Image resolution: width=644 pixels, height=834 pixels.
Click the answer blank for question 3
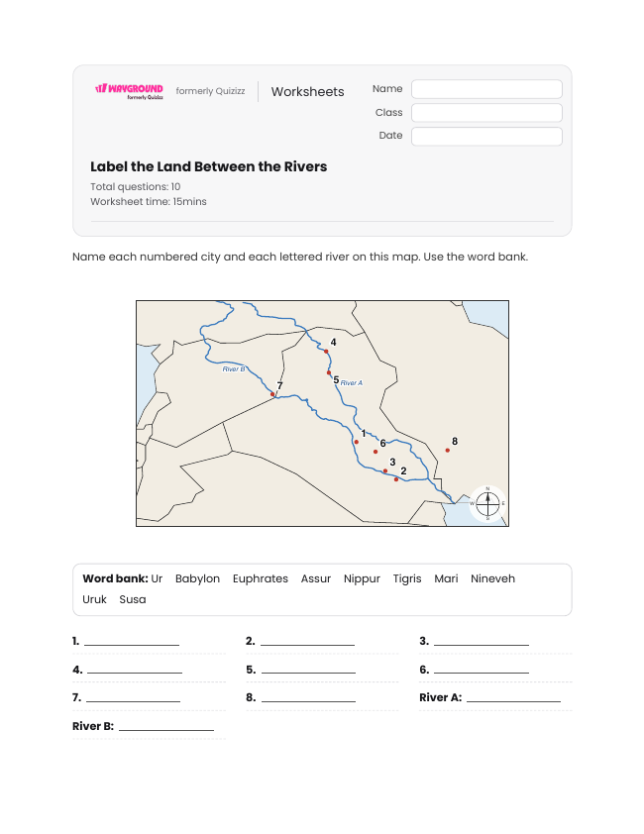482,642
